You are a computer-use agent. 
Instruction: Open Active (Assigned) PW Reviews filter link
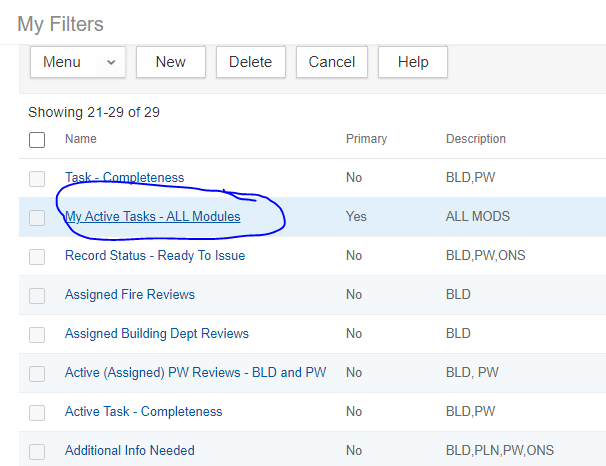[x=195, y=373]
